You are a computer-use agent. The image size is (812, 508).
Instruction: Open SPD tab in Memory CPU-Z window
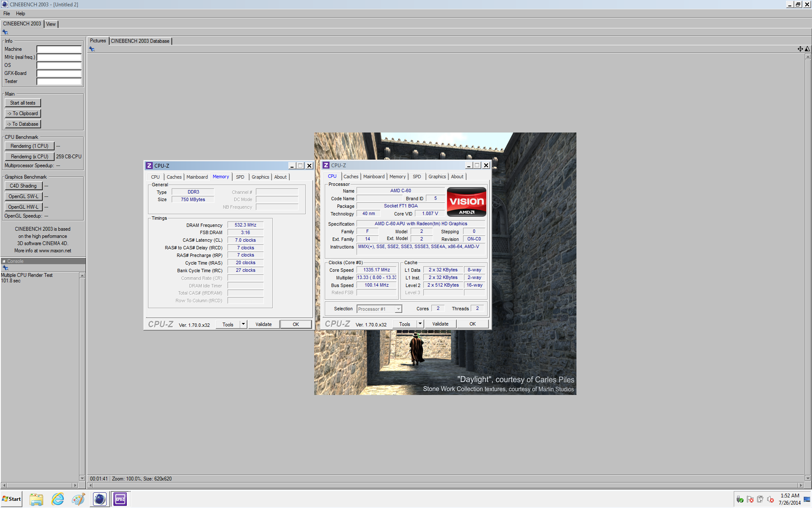(x=240, y=177)
